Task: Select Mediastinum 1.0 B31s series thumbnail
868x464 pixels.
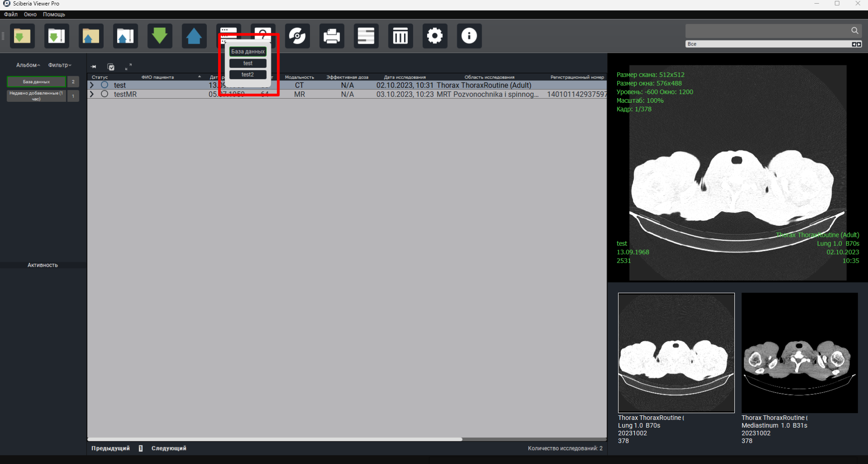Action: 799,353
